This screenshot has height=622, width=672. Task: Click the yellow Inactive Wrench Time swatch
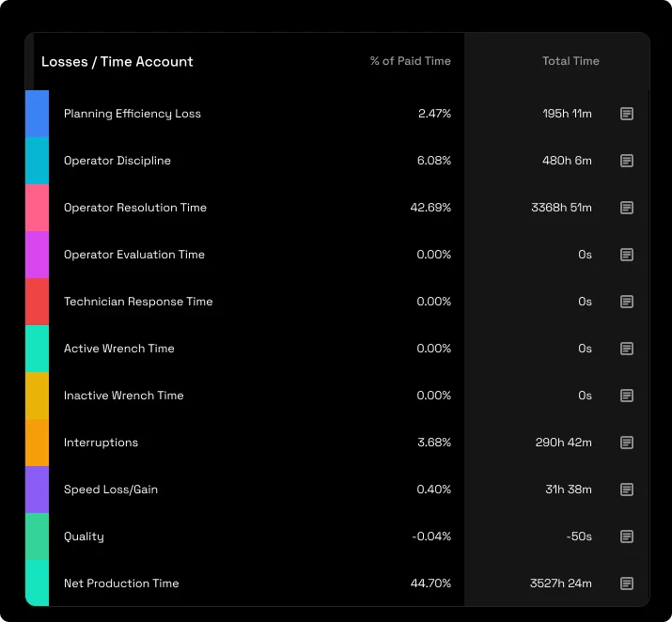click(37, 396)
